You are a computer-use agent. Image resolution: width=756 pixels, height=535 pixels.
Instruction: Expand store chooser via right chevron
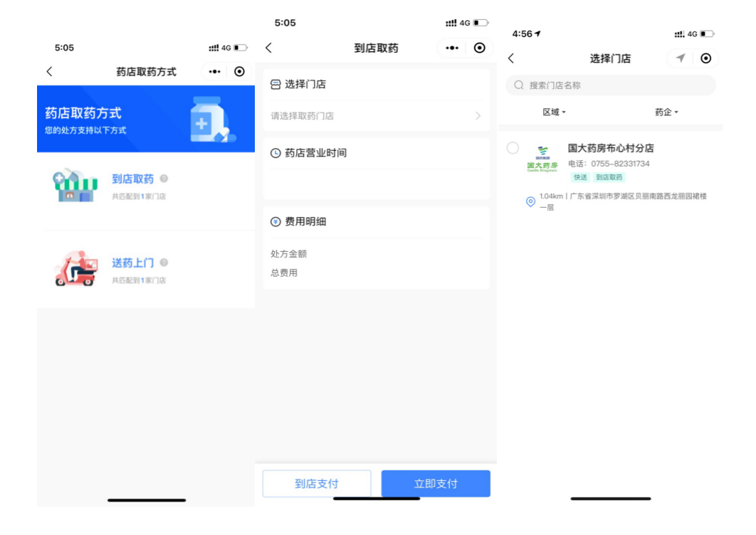[478, 116]
